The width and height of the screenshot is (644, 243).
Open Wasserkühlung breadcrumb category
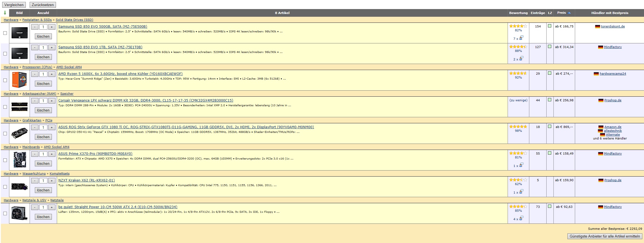(x=34, y=174)
